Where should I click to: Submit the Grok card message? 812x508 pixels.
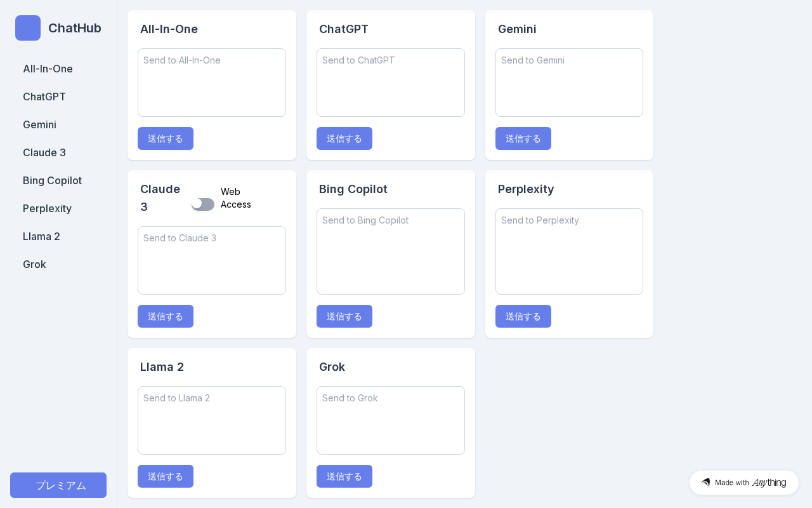344,476
